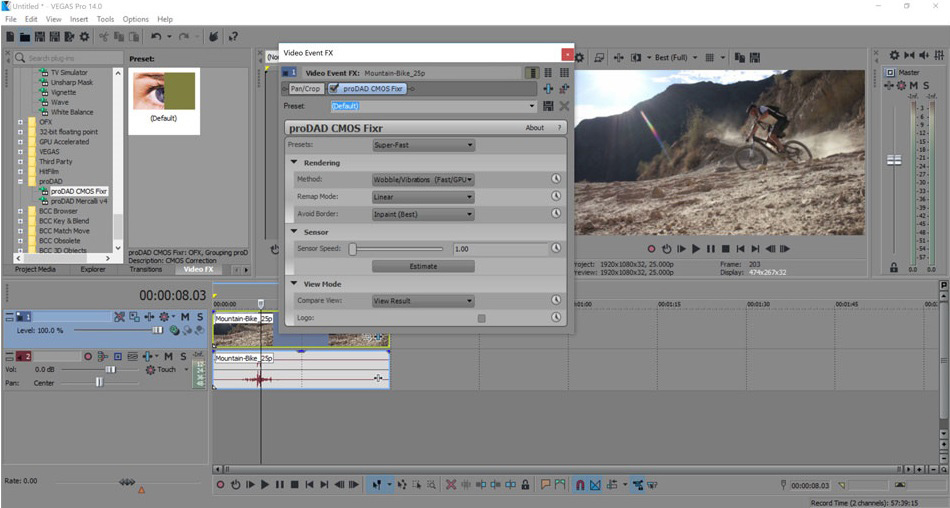950x508 pixels.
Task: Click the Open folder icon in main toolbar
Action: point(25,37)
